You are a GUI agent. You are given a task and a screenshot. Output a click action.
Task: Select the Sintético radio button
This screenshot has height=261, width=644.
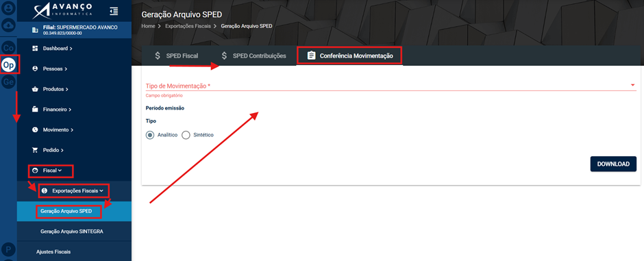click(186, 135)
